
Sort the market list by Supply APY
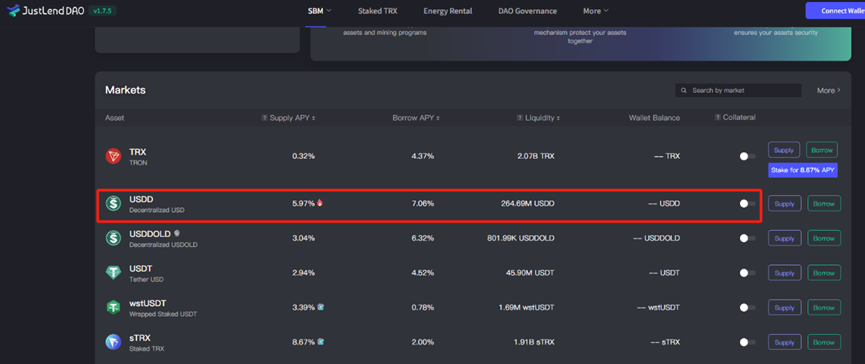tap(289, 118)
